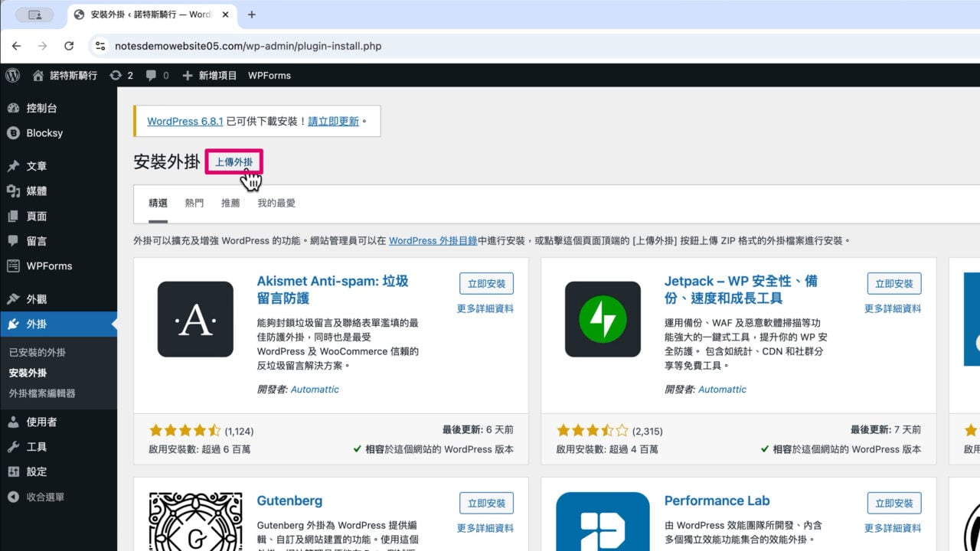This screenshot has height=551, width=980.
Task: Open Pages using the 頁面 icon
Action: coord(14,216)
